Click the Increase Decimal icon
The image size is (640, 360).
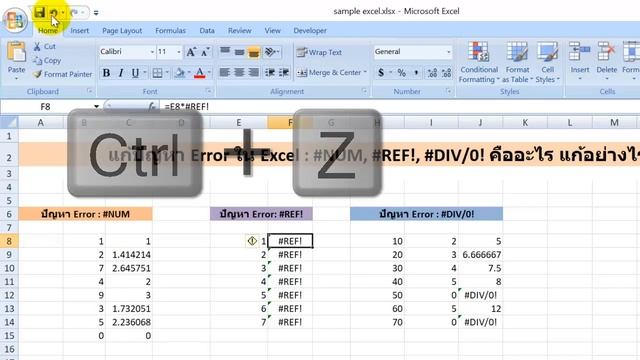432,73
